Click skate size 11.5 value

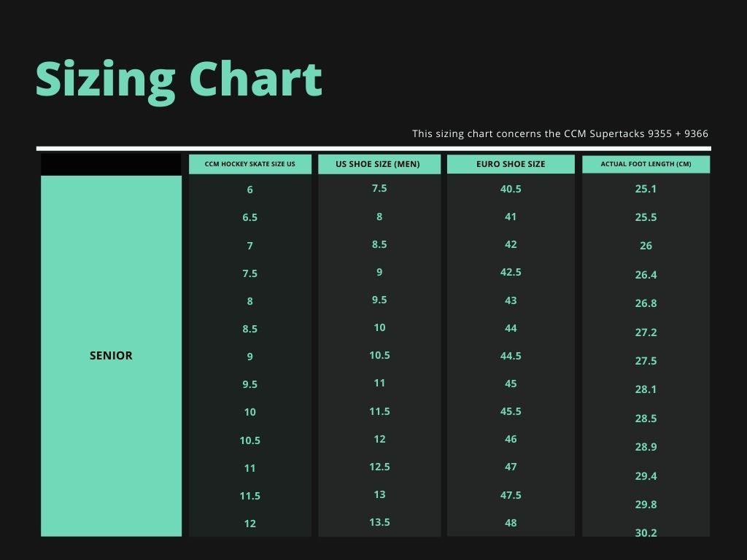click(249, 496)
